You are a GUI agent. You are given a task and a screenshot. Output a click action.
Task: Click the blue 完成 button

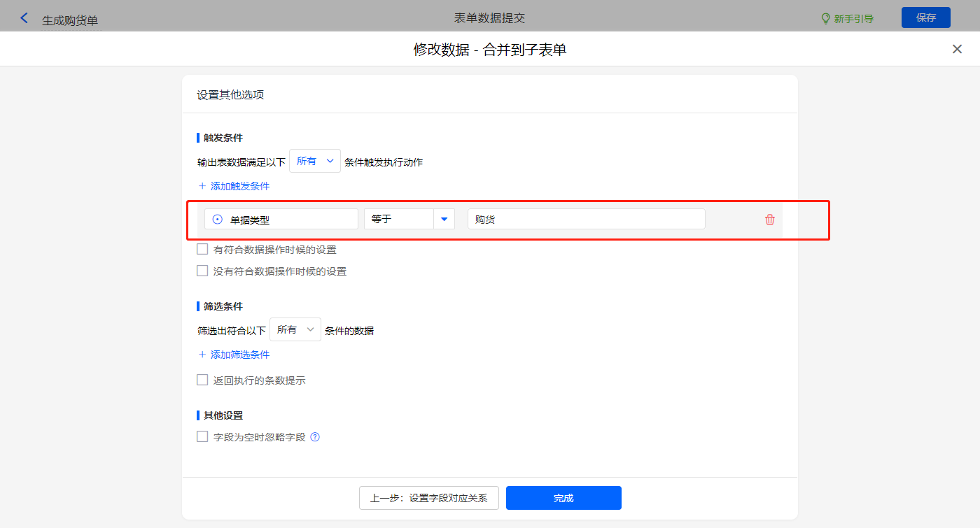[563, 498]
